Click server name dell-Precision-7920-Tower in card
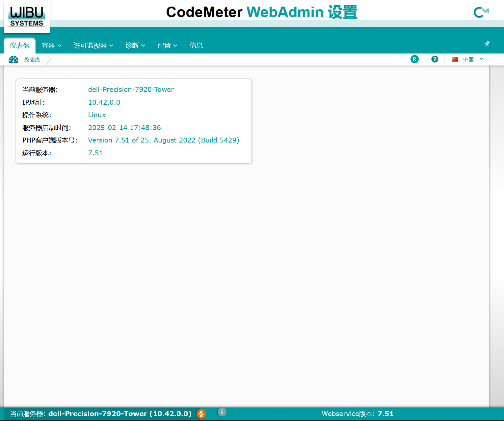The width and height of the screenshot is (504, 421). (x=131, y=90)
